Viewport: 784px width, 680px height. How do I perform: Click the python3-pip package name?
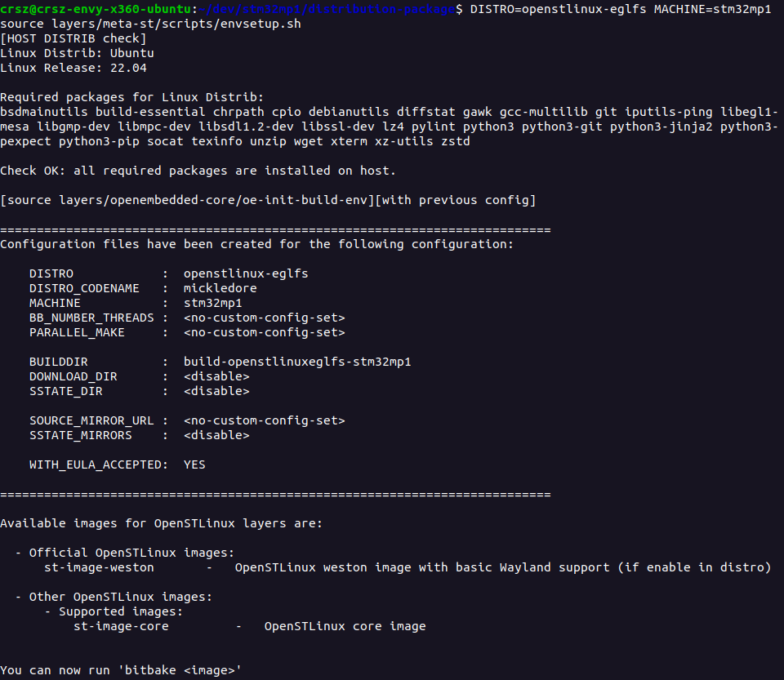pos(99,141)
